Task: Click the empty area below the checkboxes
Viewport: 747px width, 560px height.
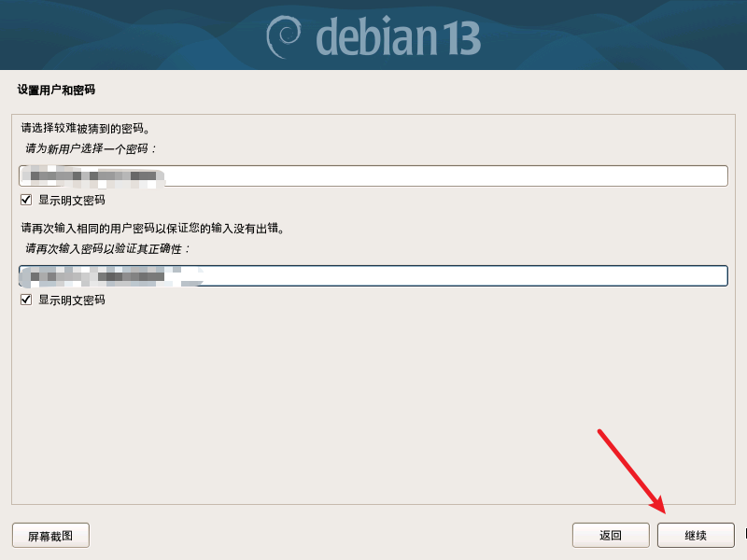Action: (x=373, y=405)
